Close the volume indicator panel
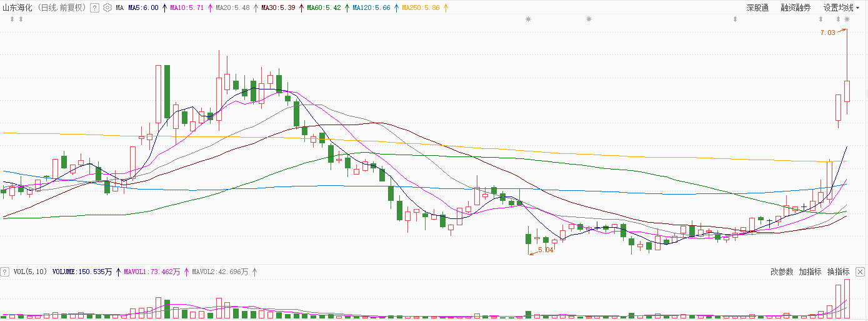 tap(860, 272)
